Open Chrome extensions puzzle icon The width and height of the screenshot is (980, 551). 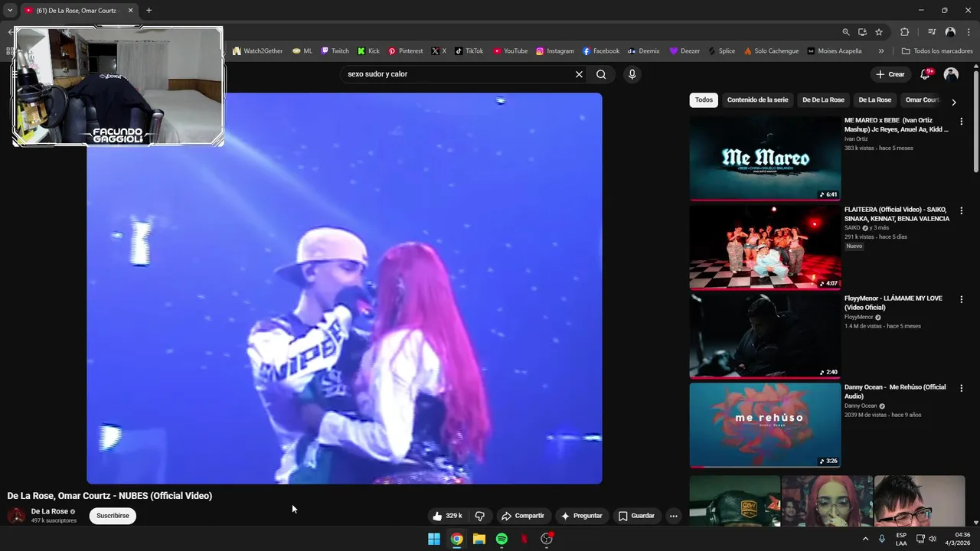click(x=904, y=32)
